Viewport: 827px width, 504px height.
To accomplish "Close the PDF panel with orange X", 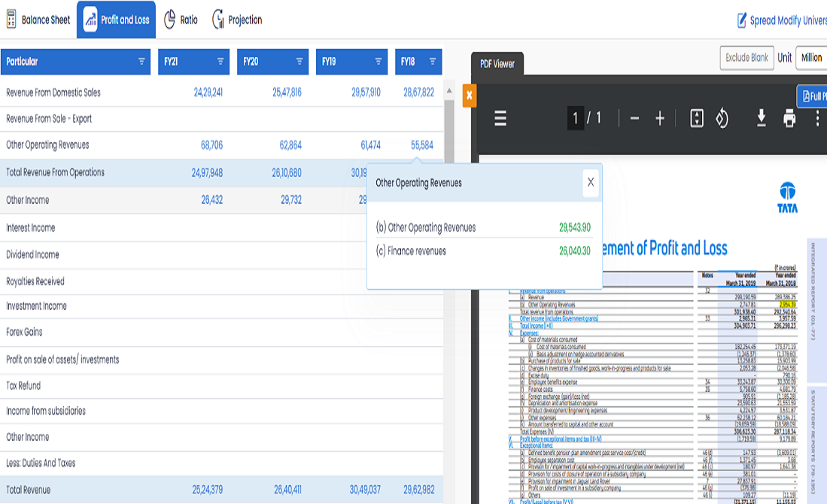I will pyautogui.click(x=469, y=96).
